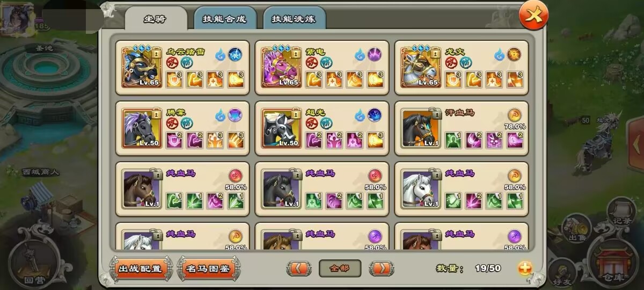Open the 技能洗炼 tab

(294, 19)
